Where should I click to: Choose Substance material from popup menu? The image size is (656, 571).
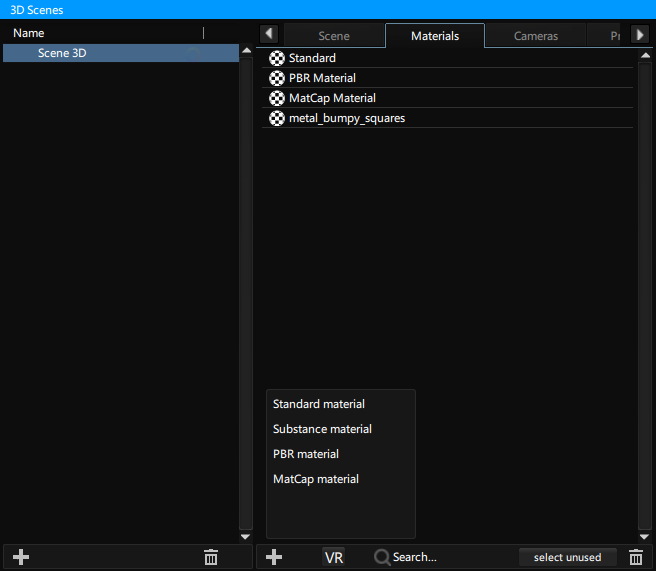point(322,429)
